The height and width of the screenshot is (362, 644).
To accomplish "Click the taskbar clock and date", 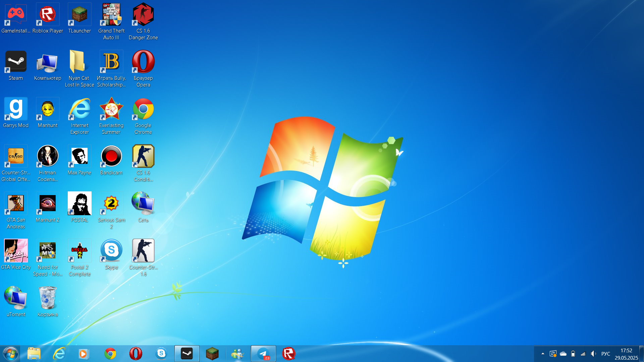I will [626, 354].
